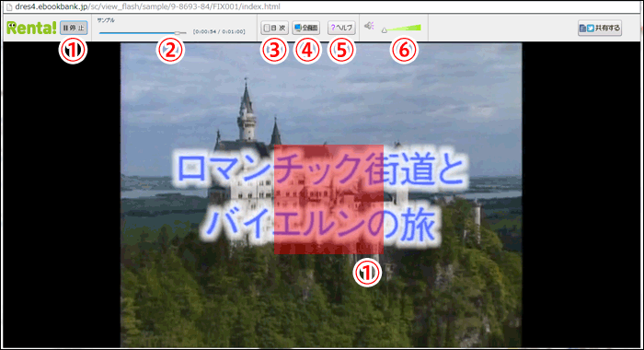Click the Twitter bird icon in share button
The height and width of the screenshot is (350, 644).
point(591,28)
